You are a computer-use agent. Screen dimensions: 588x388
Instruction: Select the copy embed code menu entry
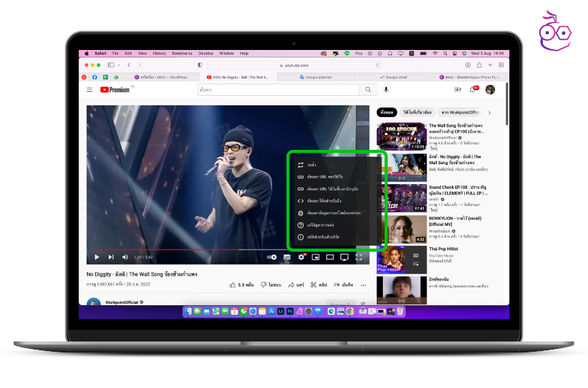(322, 201)
